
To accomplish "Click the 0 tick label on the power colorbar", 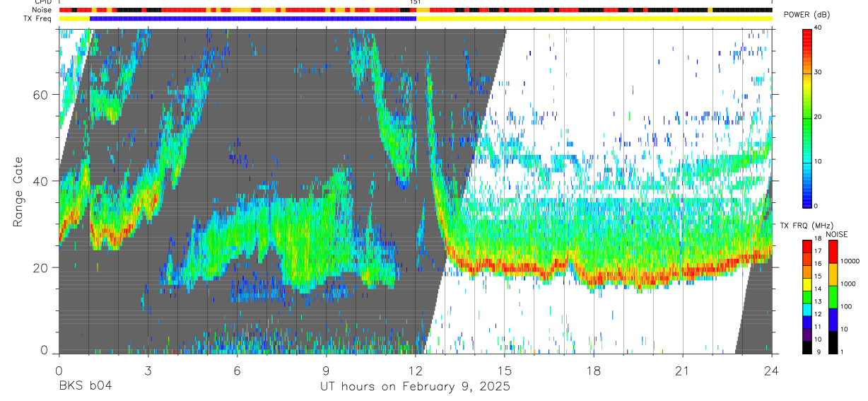I will [x=817, y=206].
